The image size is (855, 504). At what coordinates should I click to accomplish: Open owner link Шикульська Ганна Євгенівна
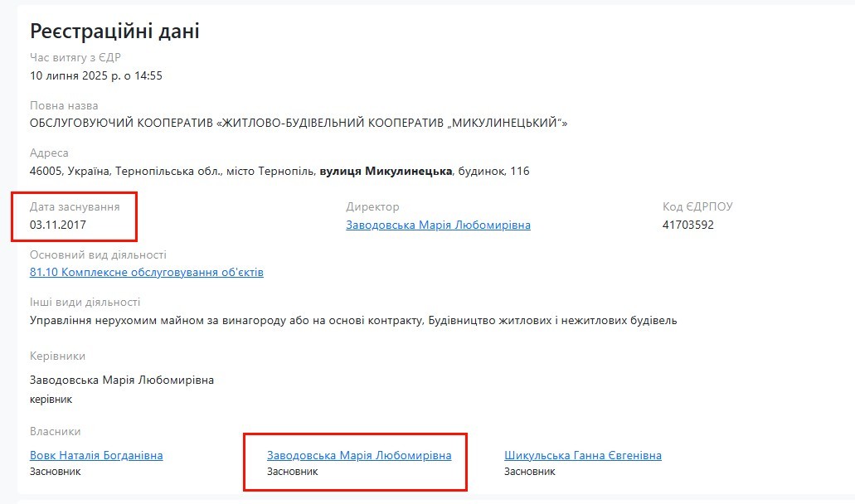click(x=583, y=455)
